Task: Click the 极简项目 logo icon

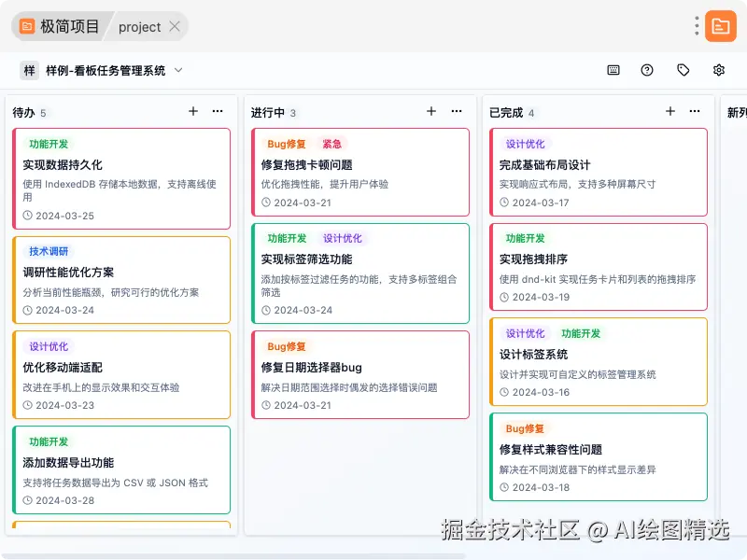Action: coord(25,27)
